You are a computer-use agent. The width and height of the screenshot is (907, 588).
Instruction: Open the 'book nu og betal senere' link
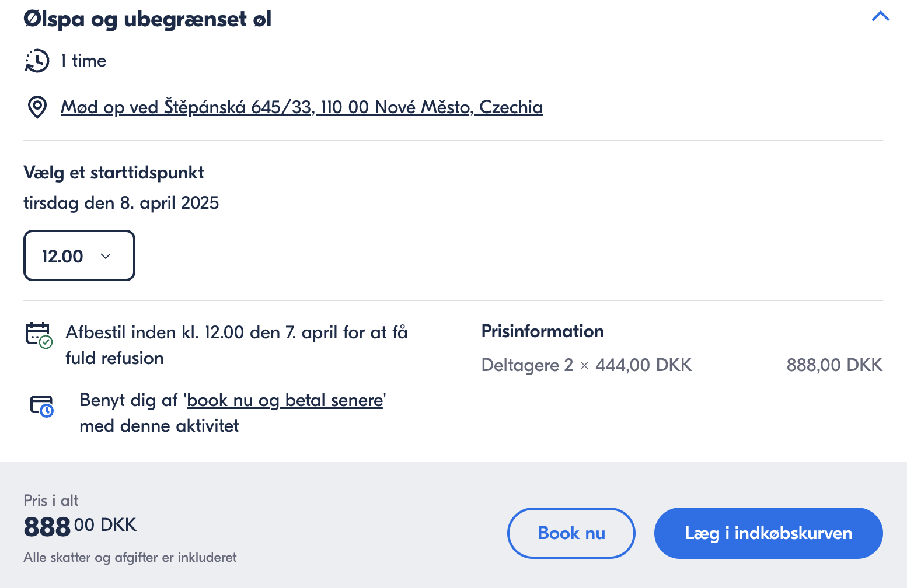tap(285, 400)
